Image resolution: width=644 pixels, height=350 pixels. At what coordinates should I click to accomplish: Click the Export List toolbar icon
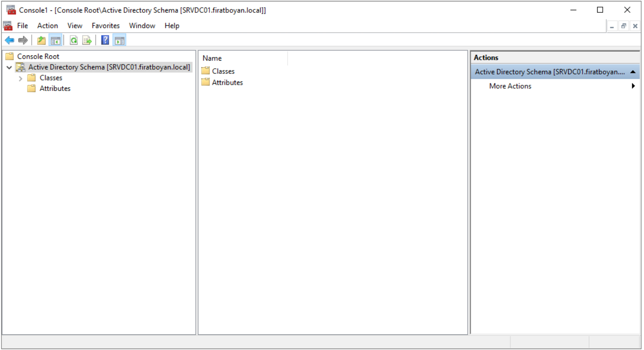(x=87, y=40)
